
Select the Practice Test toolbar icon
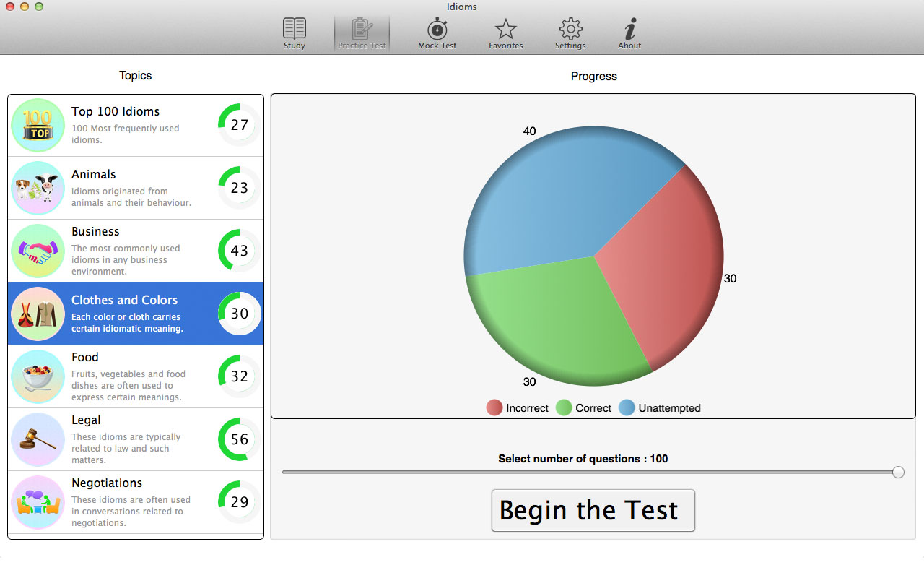362,30
